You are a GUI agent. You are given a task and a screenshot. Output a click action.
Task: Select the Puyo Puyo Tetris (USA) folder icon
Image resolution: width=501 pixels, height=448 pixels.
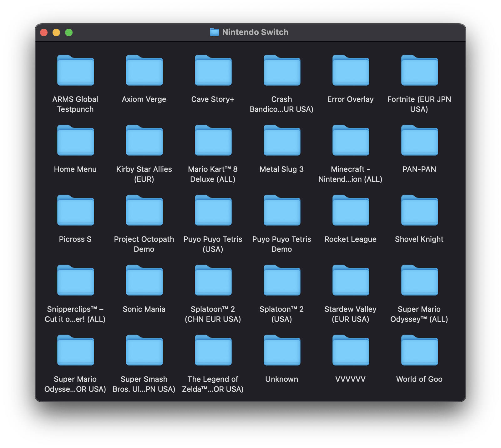pos(213,210)
